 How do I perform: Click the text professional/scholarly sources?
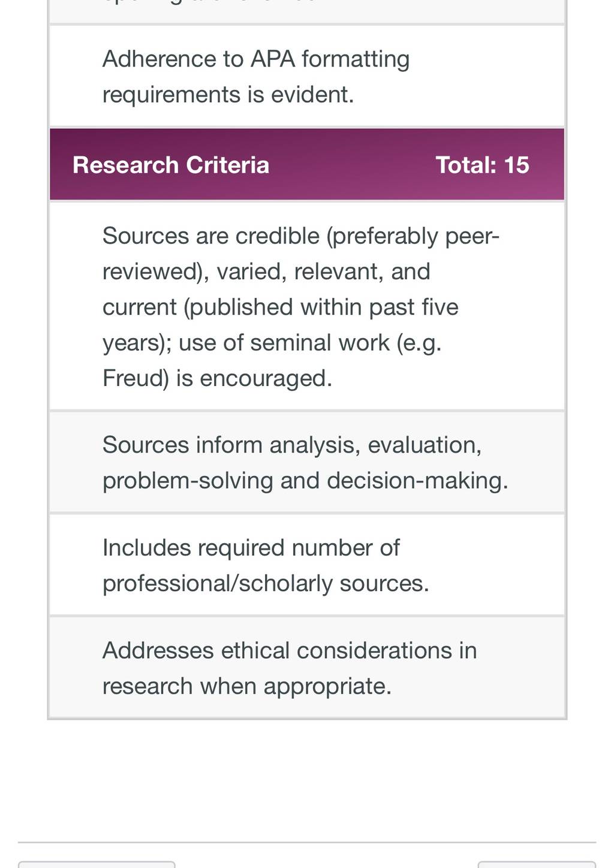(x=266, y=583)
